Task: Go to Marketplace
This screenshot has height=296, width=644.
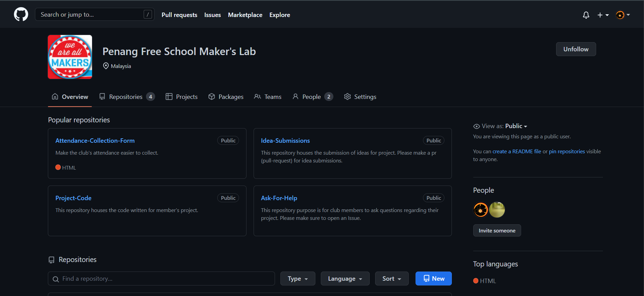Action: (245, 15)
